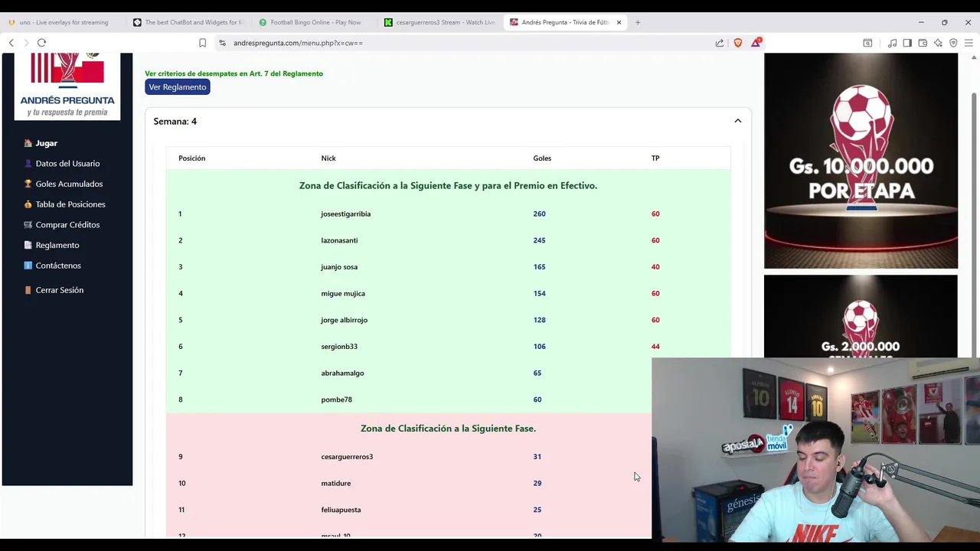Open the tab search icon in toolbar
Viewport: 980px width, 551px height.
[x=867, y=43]
